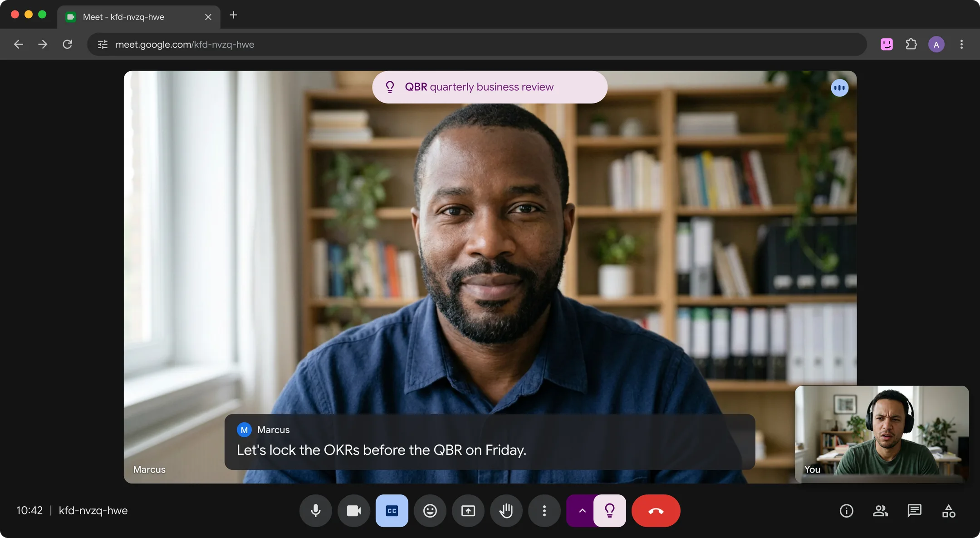The height and width of the screenshot is (538, 980).
Task: Click the Present now screen share button
Action: click(x=468, y=511)
